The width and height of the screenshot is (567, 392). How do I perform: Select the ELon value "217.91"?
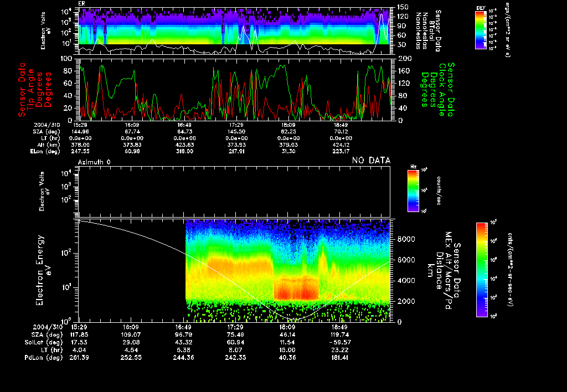[x=236, y=152]
